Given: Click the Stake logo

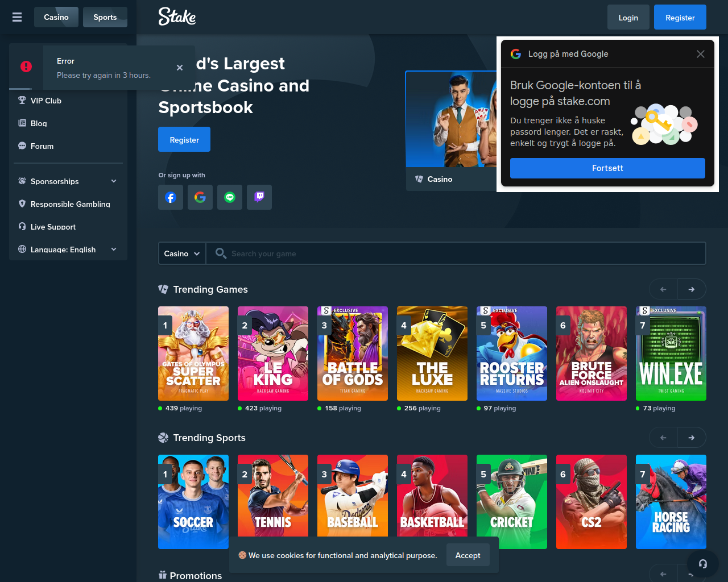Looking at the screenshot, I should click(177, 17).
